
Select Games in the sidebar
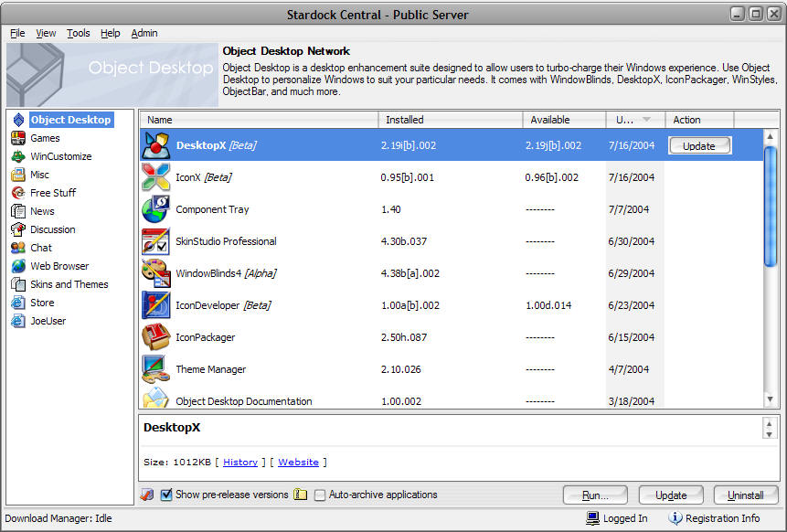[45, 138]
